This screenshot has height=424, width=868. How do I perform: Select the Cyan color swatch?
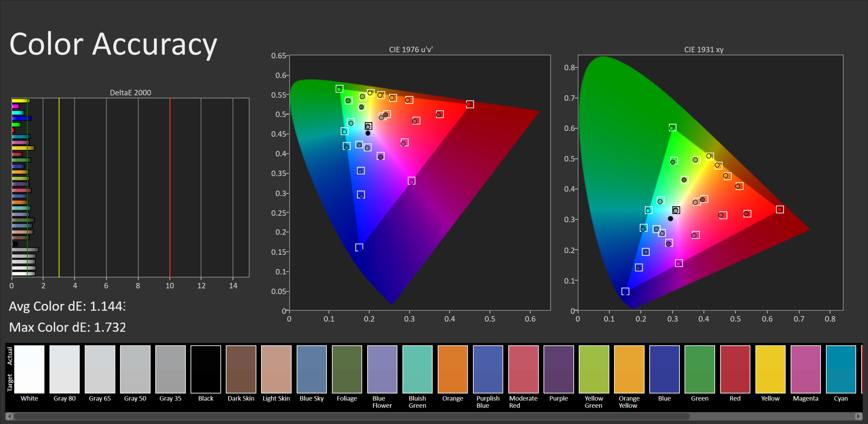[x=841, y=369]
